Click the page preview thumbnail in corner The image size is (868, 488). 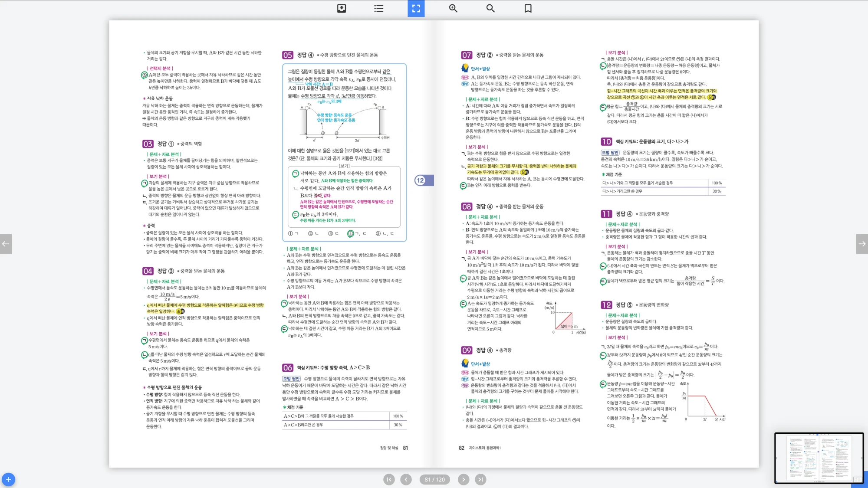(x=819, y=458)
